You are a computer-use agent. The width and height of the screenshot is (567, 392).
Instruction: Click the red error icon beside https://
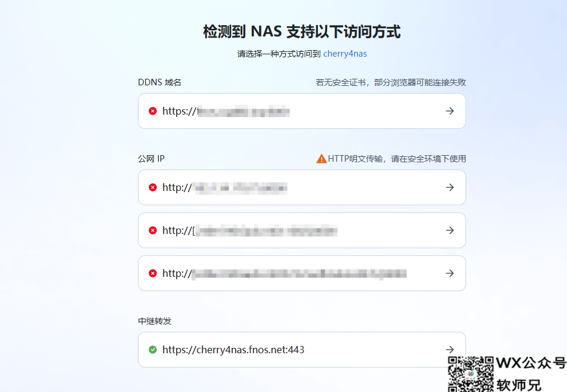153,111
